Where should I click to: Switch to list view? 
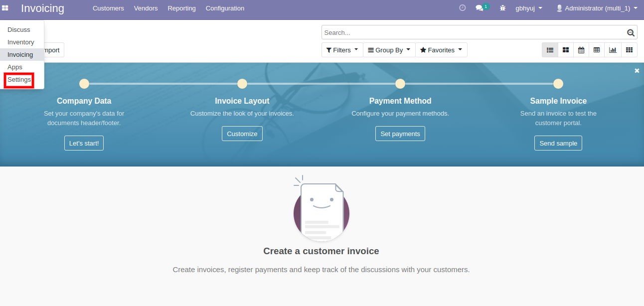tap(550, 50)
